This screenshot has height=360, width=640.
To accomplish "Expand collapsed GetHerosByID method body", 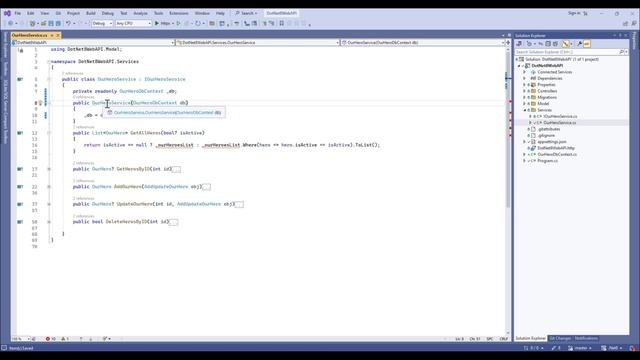I will [176, 169].
